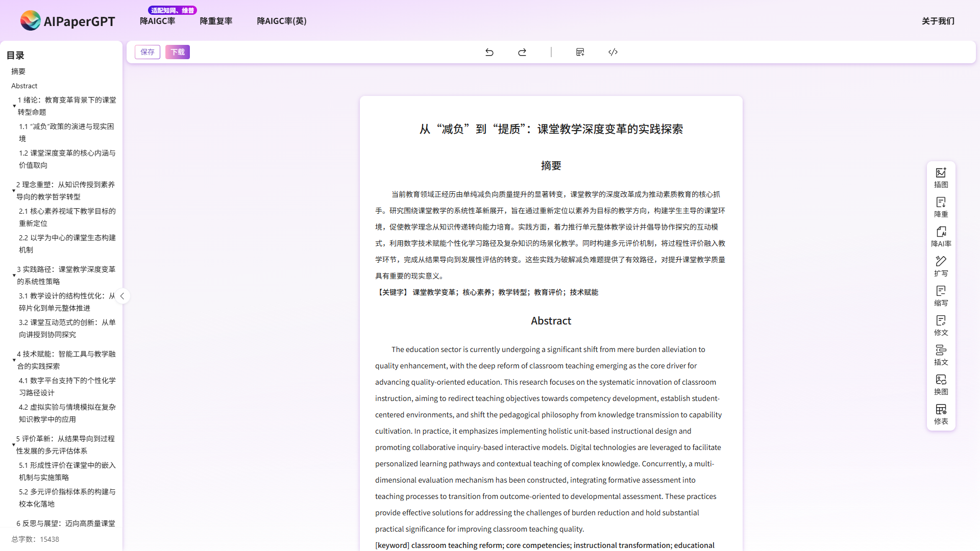Use the 扩写 expansion tool
The width and height of the screenshot is (980, 551).
(x=941, y=266)
